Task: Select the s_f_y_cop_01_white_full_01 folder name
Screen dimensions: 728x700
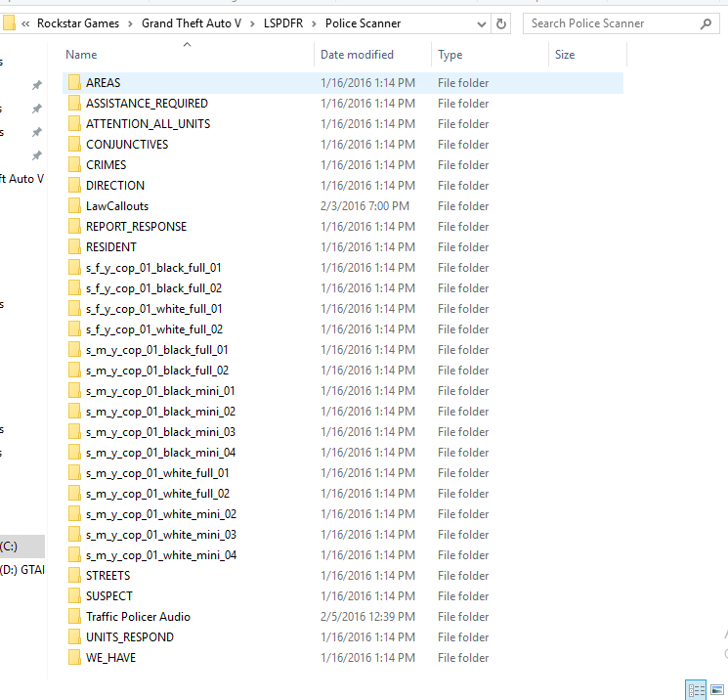Action: (154, 309)
